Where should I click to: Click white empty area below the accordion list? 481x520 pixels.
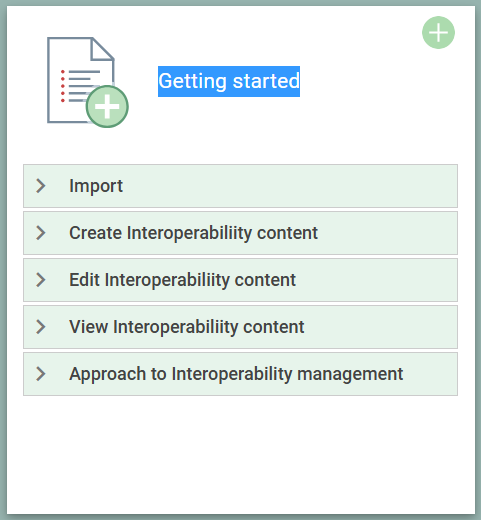pyautogui.click(x=240, y=453)
